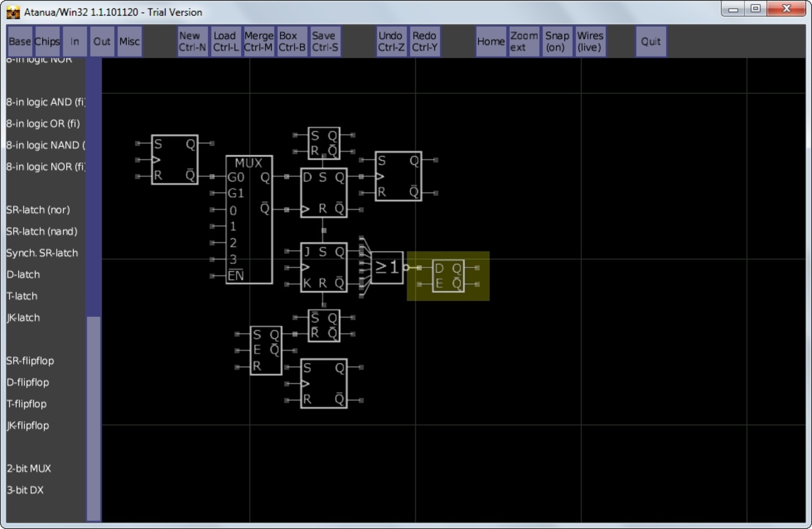Click the Merge Ctrl-M button

[259, 42]
